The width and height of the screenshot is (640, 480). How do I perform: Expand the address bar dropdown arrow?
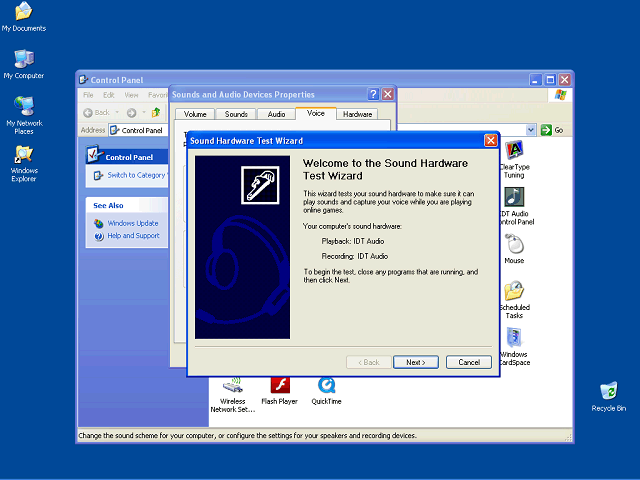click(531, 130)
